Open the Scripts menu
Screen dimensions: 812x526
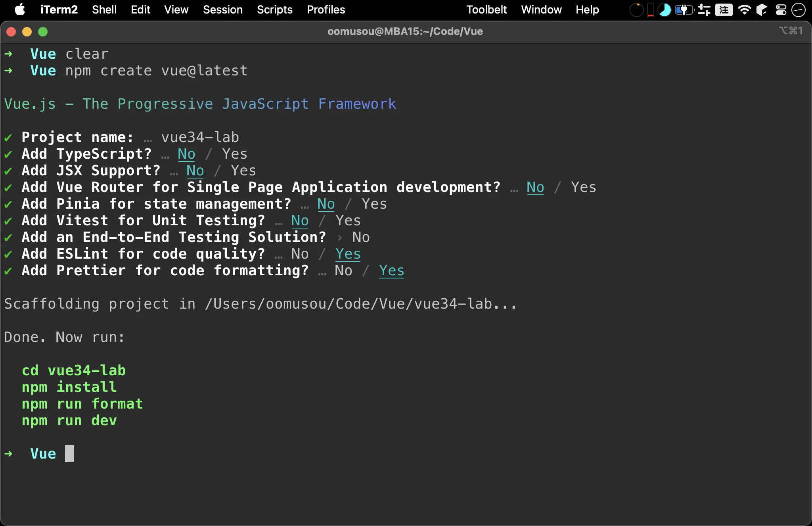pyautogui.click(x=275, y=10)
